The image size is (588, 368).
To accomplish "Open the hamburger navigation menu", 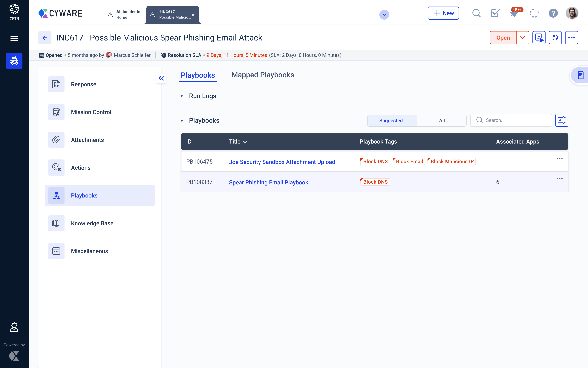I will click(14, 38).
